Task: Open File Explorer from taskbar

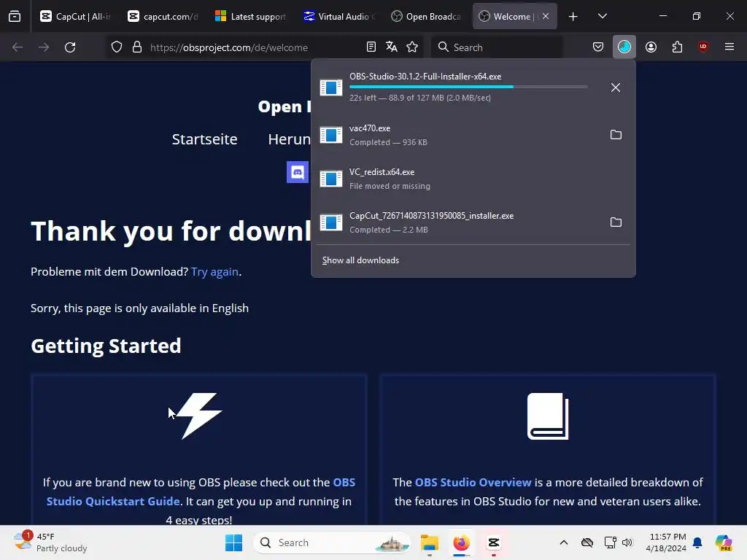Action: coord(429,542)
